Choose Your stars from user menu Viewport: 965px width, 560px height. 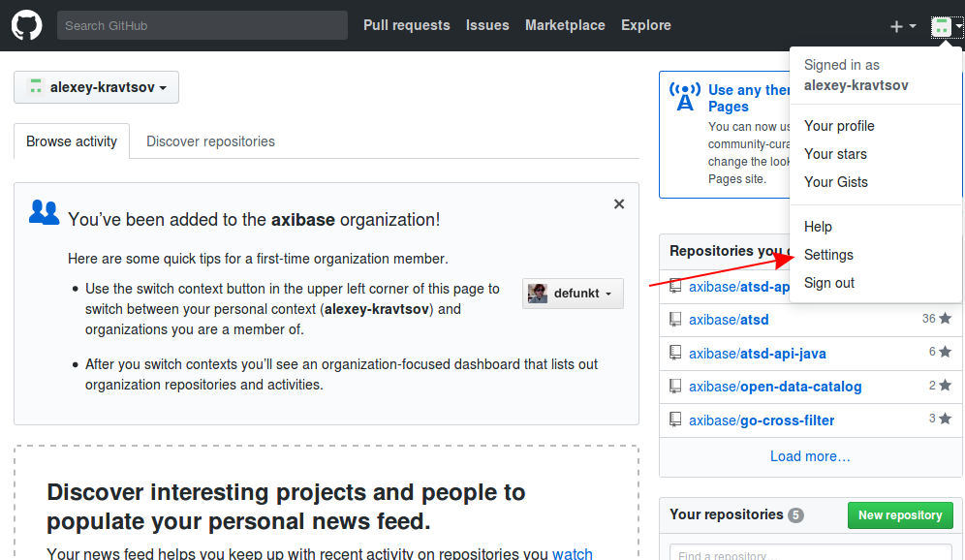pos(835,154)
